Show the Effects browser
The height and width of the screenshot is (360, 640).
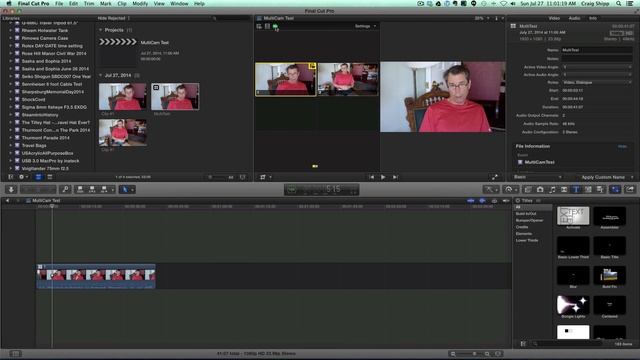pyautogui.click(x=528, y=189)
